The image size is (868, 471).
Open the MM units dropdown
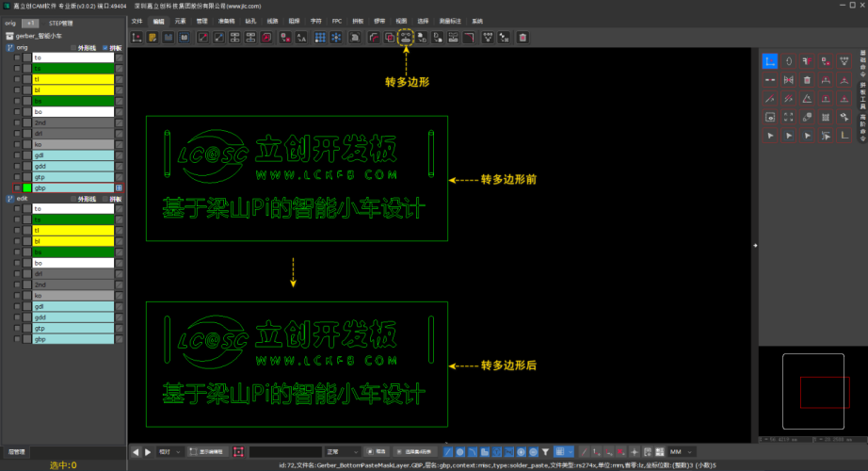point(682,452)
